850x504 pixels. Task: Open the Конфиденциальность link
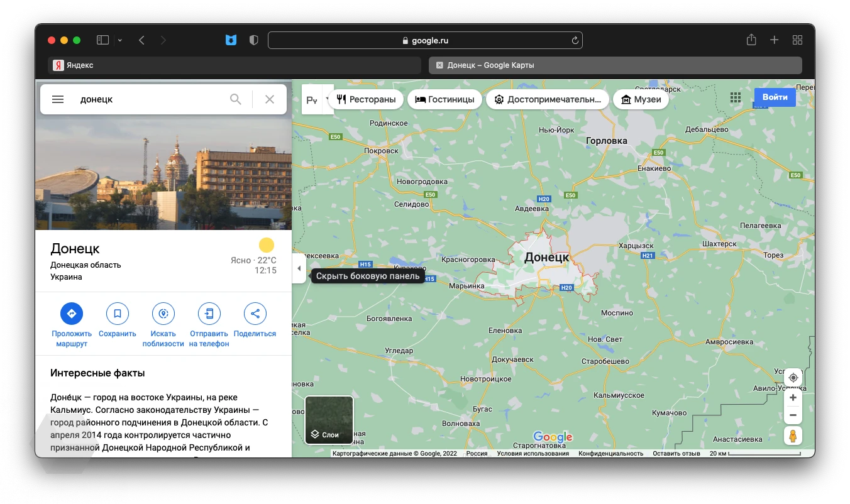(x=611, y=453)
